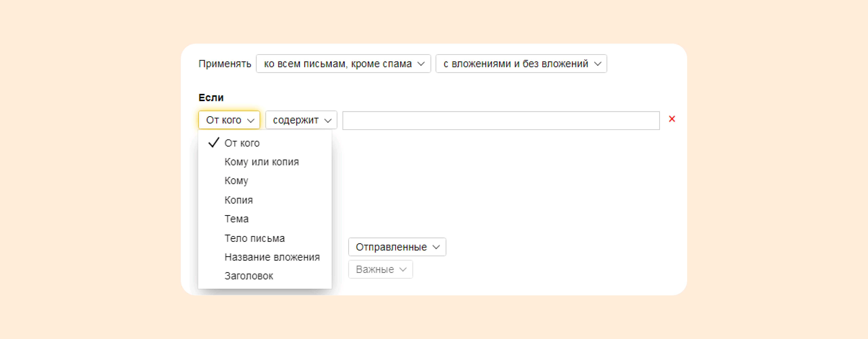This screenshot has width=868, height=339.
Task: Select 'Заголовок' from the list
Action: [x=265, y=276]
